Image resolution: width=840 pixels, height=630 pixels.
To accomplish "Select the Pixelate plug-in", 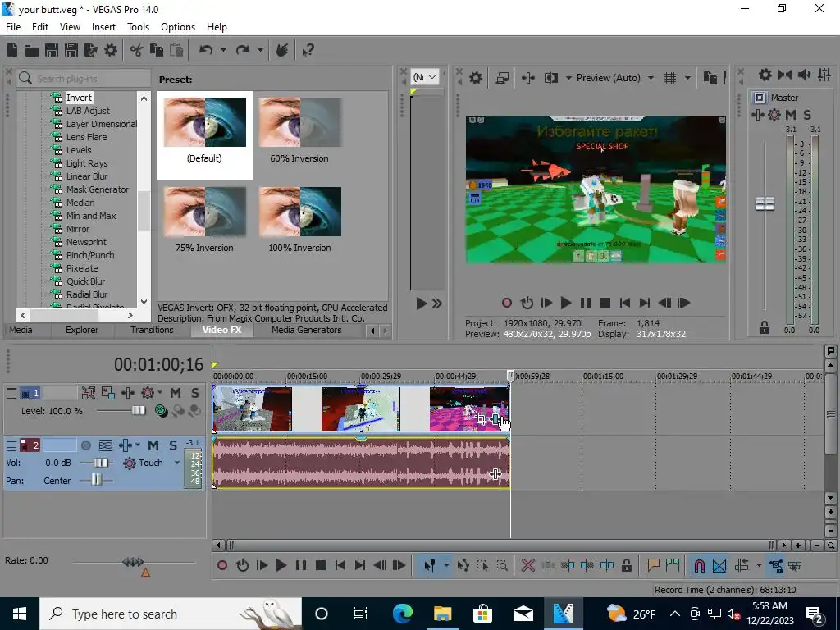I will point(81,268).
